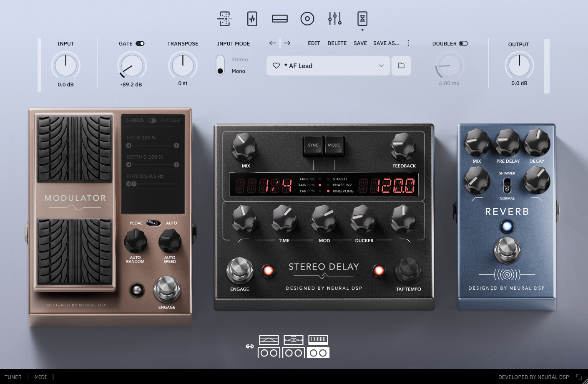Screen dimensions: 588x384
Task: Click the TRANSPOSE knob
Action: 183,65
